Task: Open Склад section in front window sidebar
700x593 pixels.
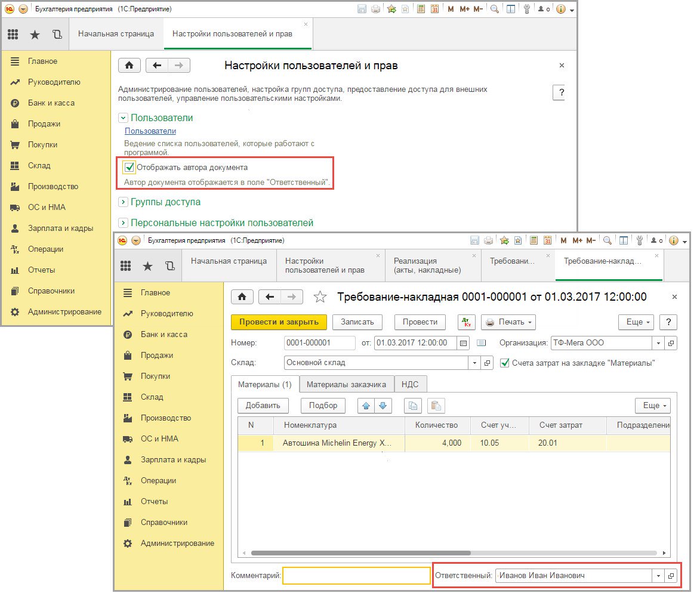Action: (152, 397)
